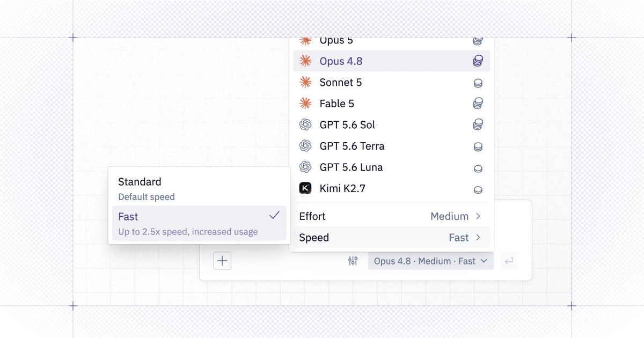
Task: Pick the GPT 5.6 Sol model
Action: 391,125
